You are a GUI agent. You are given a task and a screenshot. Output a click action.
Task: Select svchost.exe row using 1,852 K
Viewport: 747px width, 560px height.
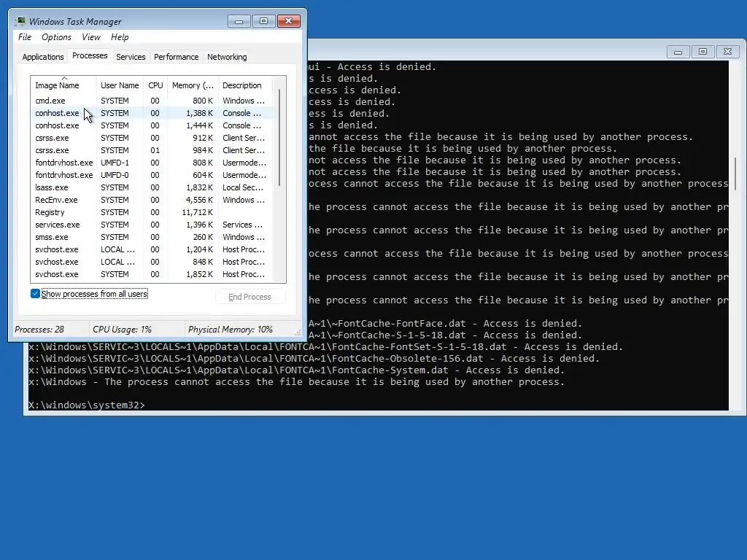click(152, 274)
